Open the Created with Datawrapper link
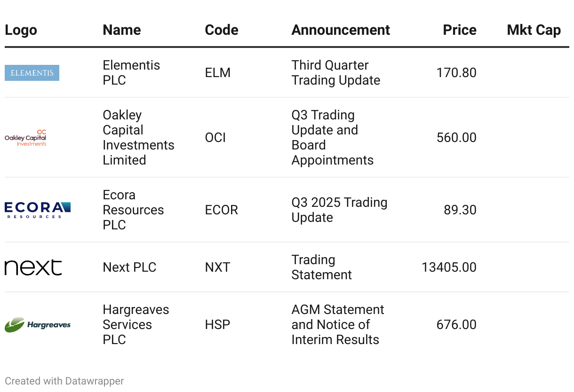Viewport: 574px width, 392px height. [64, 381]
